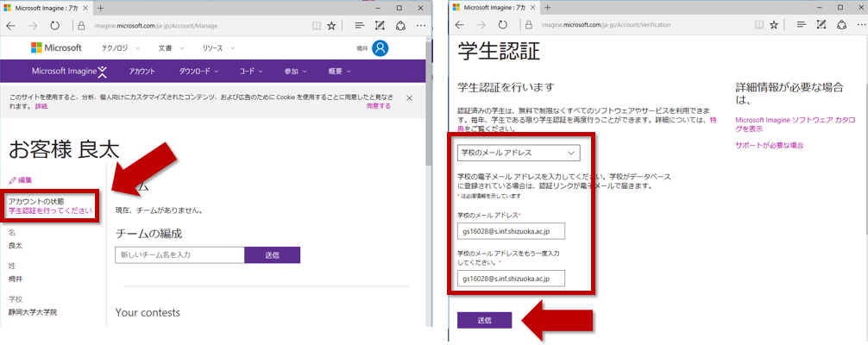The height and width of the screenshot is (345, 868).
Task: Click Share icon in right browser window
Action: tap(842, 25)
